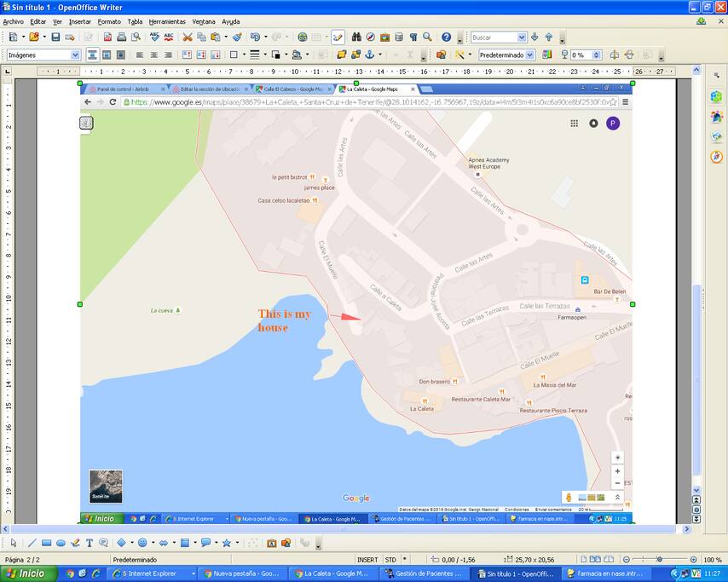728x582 pixels.
Task: Run spelling and grammar check
Action: pos(154,37)
